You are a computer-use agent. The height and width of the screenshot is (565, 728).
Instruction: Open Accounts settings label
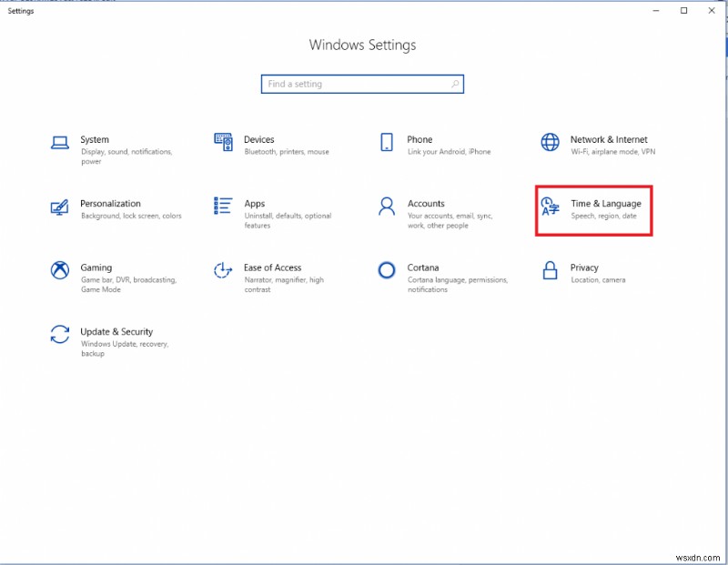tap(426, 204)
